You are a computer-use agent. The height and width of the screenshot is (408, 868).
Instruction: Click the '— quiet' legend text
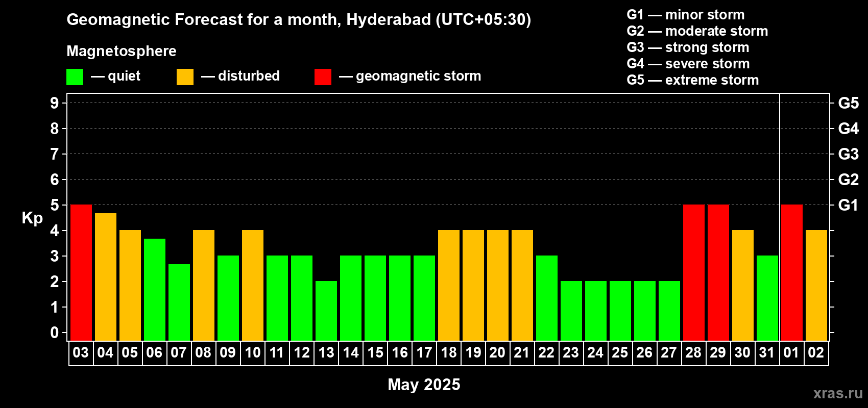116,76
